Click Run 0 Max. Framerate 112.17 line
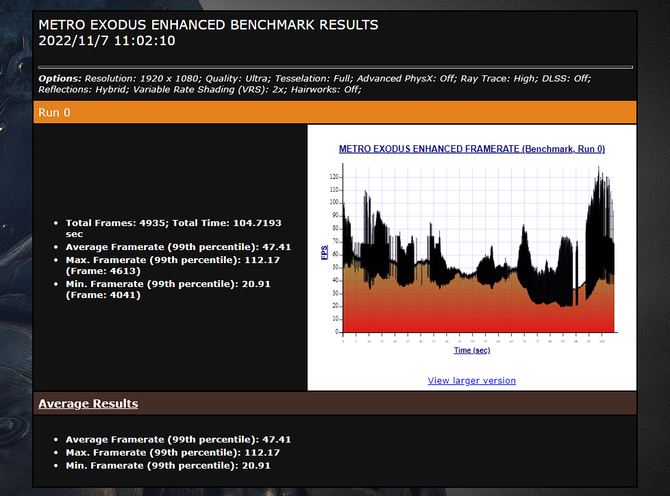The width and height of the screenshot is (670, 496). pos(173,265)
